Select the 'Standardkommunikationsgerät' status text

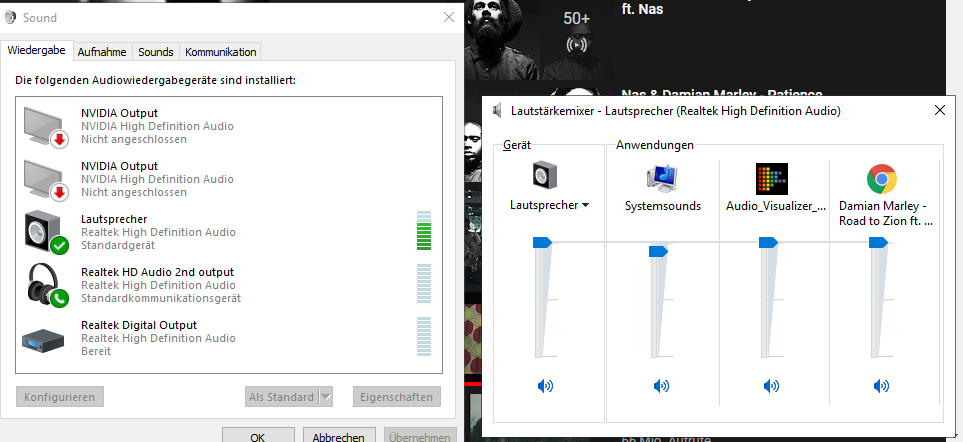(x=161, y=298)
